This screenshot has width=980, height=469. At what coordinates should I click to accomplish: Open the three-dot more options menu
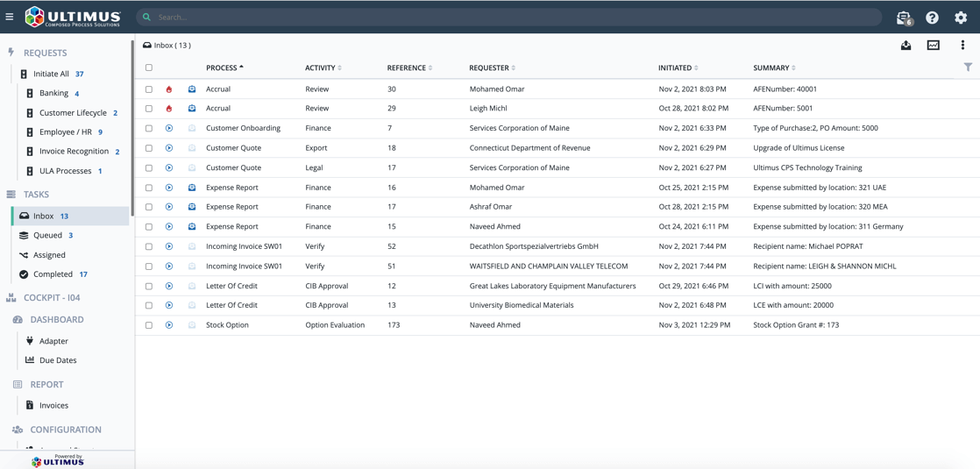[962, 46]
